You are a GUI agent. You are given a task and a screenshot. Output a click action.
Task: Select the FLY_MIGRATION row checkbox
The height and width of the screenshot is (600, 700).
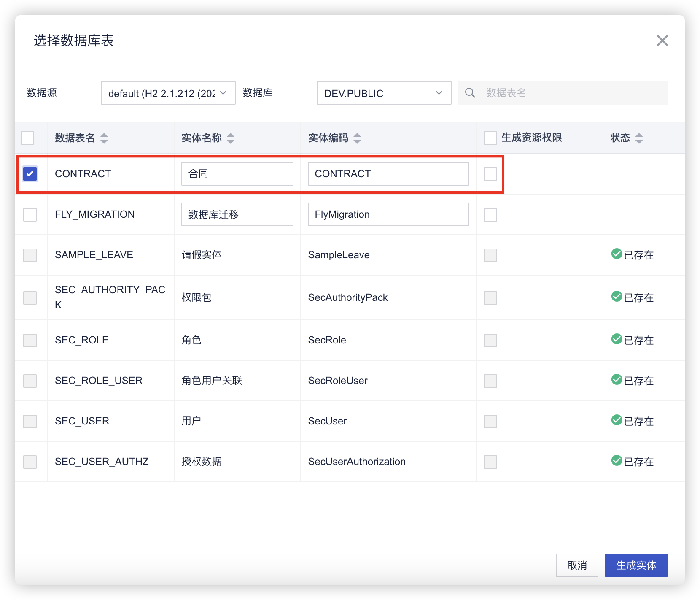[x=30, y=214]
